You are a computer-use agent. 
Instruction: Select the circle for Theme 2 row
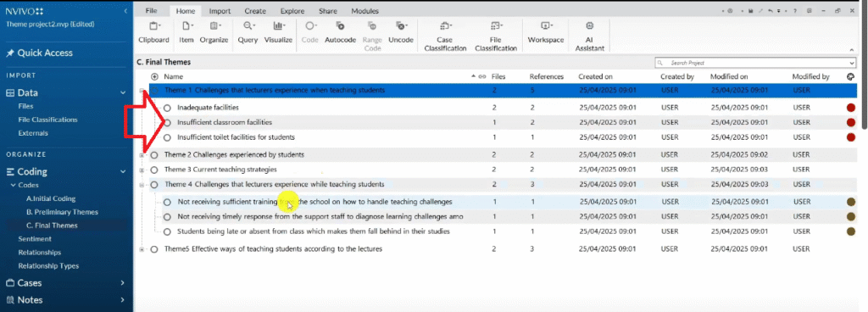pos(154,155)
